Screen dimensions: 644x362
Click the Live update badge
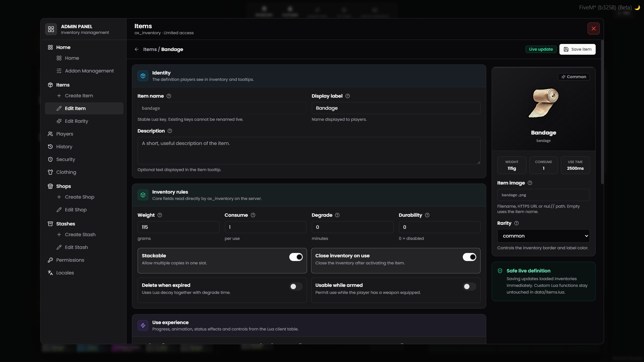541,49
